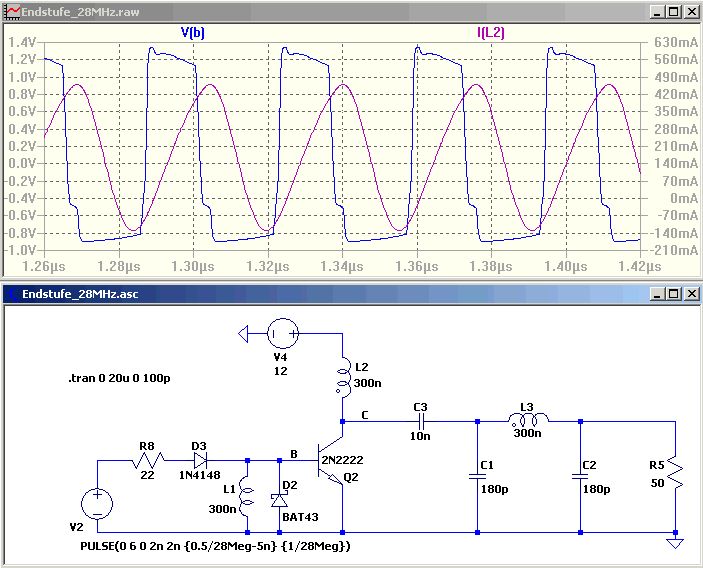Minimize the Endstufe_28MHz.asc schematic window
Viewport: 703px width, 568px height.
tap(657, 294)
